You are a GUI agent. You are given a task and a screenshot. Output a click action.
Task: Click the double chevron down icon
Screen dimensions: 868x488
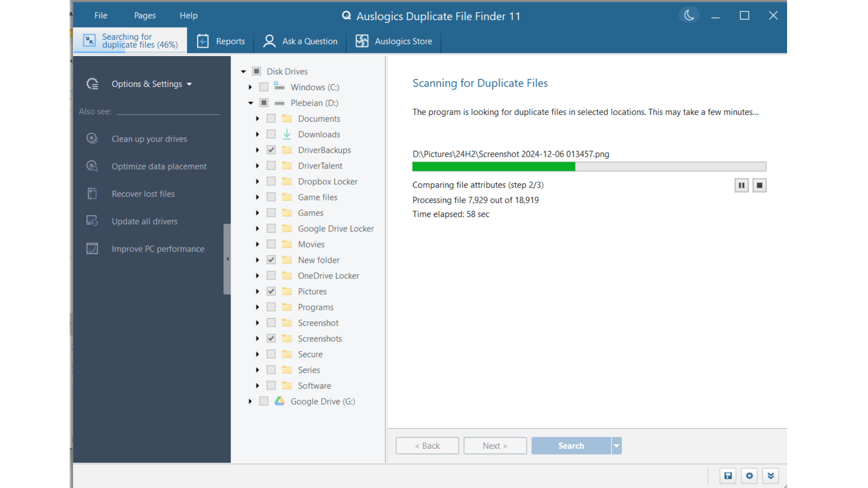(x=771, y=476)
